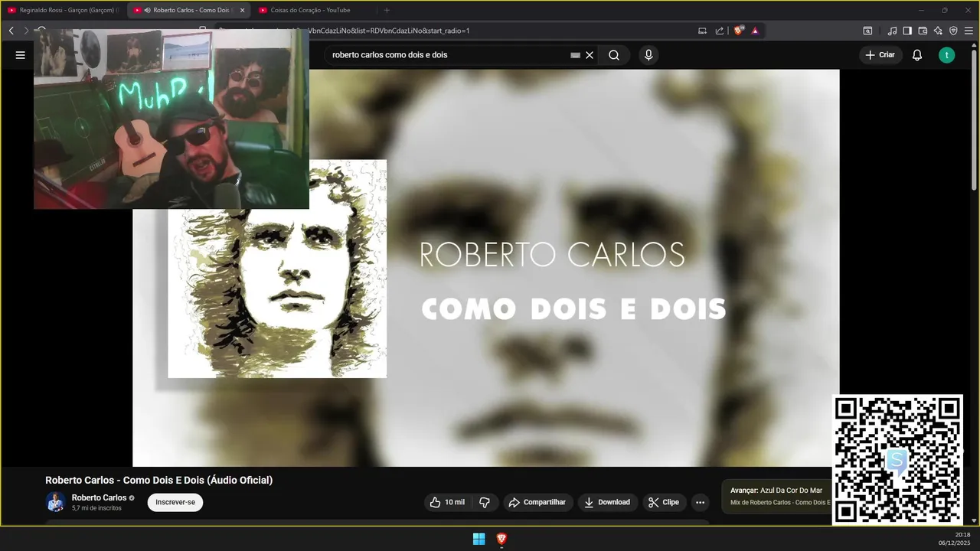Click the muted audio speaker on active tab

[x=146, y=10]
